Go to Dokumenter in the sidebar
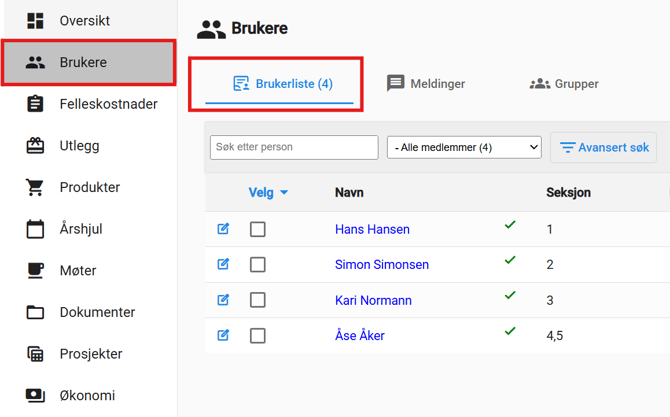Screen dimensions: 670x417 [x=97, y=312]
